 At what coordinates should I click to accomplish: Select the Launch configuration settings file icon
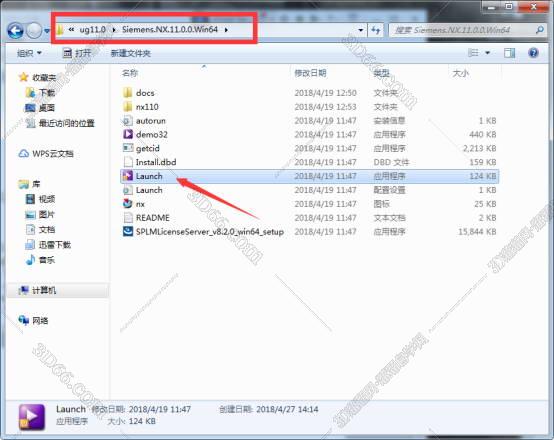pos(128,190)
